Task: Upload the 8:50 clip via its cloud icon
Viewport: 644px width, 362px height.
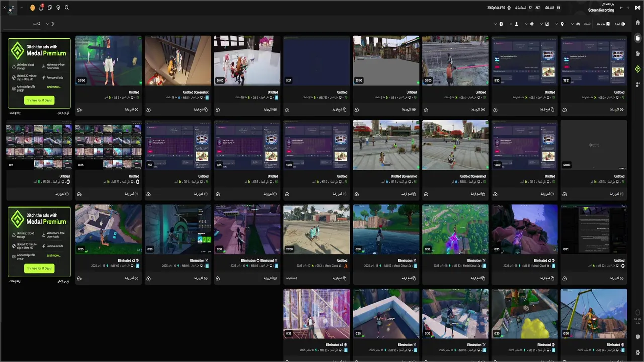Action: click(x=496, y=109)
